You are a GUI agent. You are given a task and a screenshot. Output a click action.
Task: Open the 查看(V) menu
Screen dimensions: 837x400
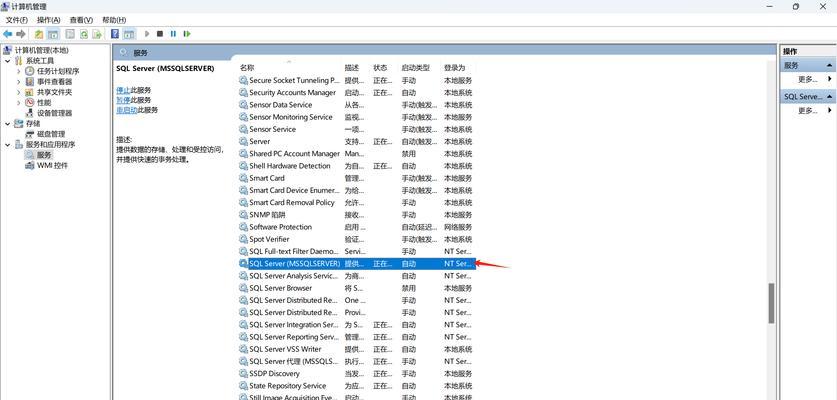click(x=81, y=20)
